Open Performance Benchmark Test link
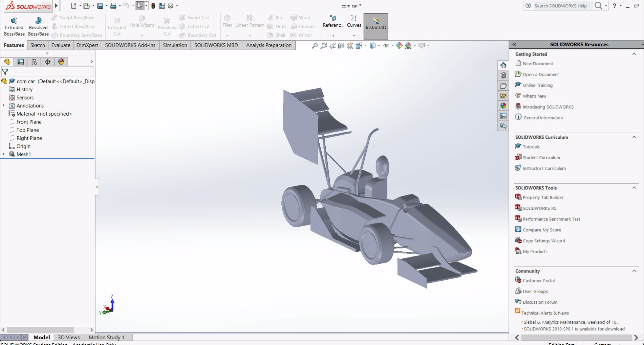Viewport: 644px width, 345px height. pyautogui.click(x=551, y=219)
